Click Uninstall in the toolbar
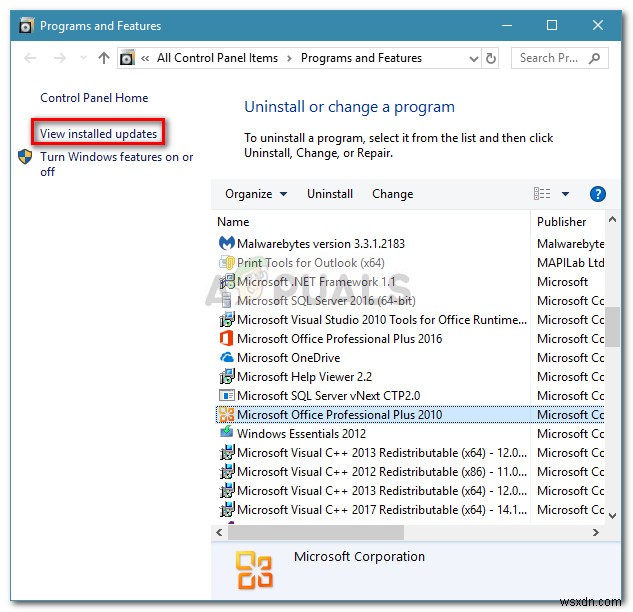 [x=330, y=194]
